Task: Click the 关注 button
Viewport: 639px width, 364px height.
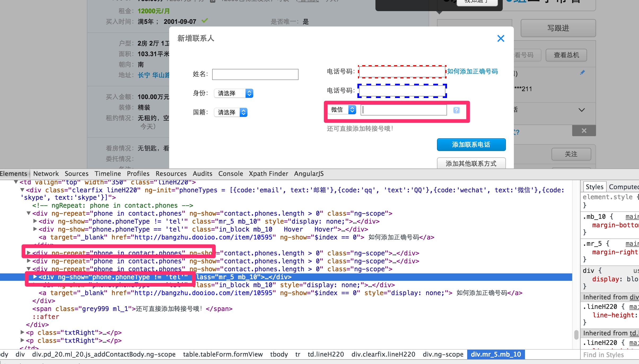Action: [x=571, y=154]
